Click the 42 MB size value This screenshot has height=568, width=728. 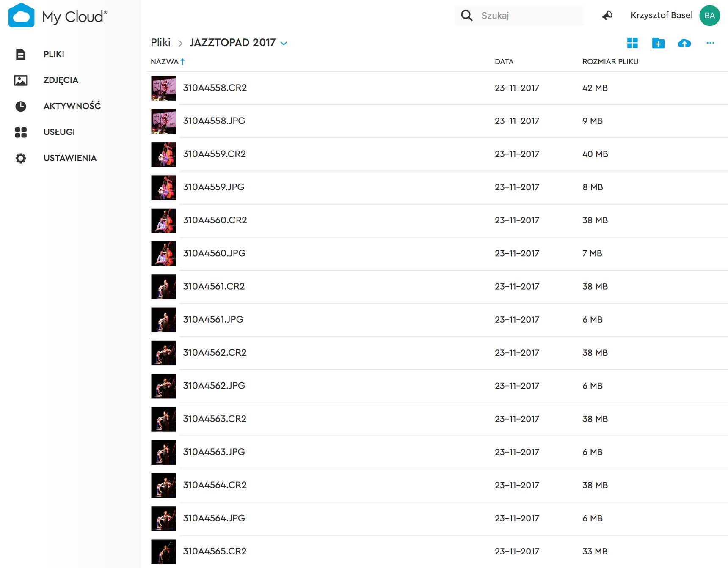595,88
